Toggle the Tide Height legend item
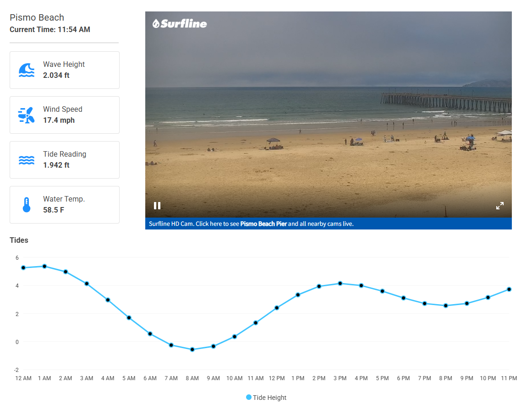The width and height of the screenshot is (532, 404). coord(266,398)
